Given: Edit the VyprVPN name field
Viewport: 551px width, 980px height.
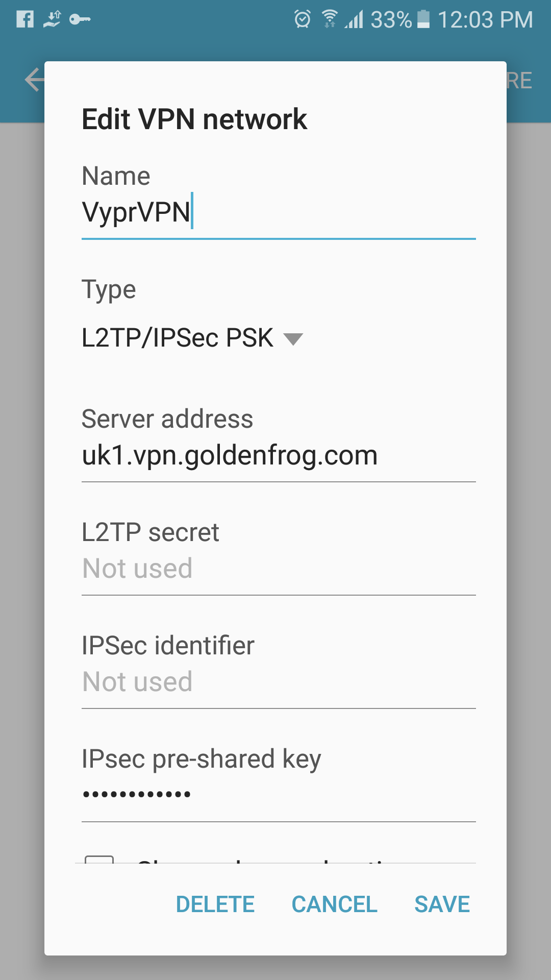Looking at the screenshot, I should pos(279,213).
